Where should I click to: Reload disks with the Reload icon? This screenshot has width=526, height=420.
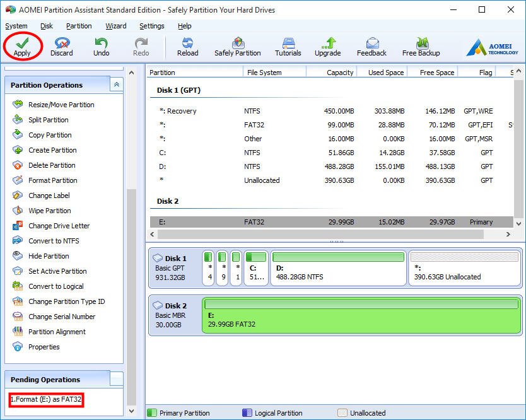[x=187, y=46]
